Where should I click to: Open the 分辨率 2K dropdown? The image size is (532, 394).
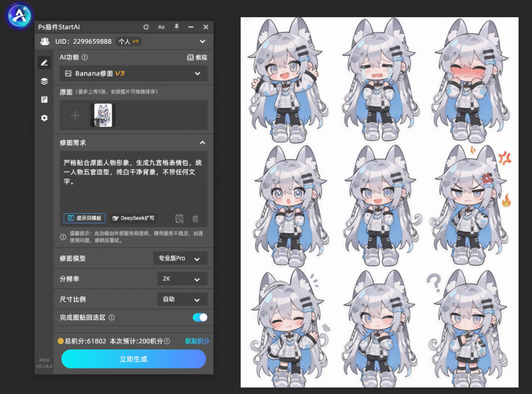pos(182,279)
